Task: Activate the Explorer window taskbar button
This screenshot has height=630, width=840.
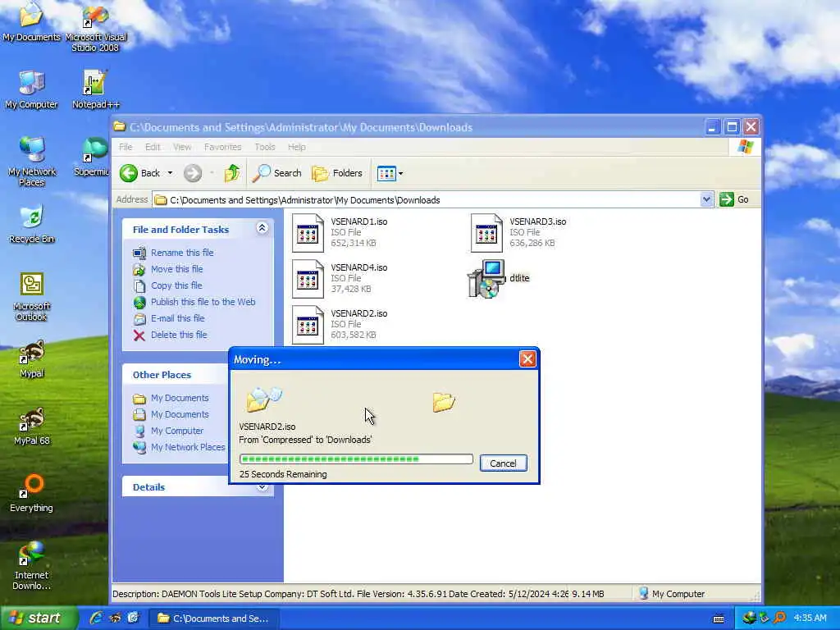Action: click(x=213, y=619)
